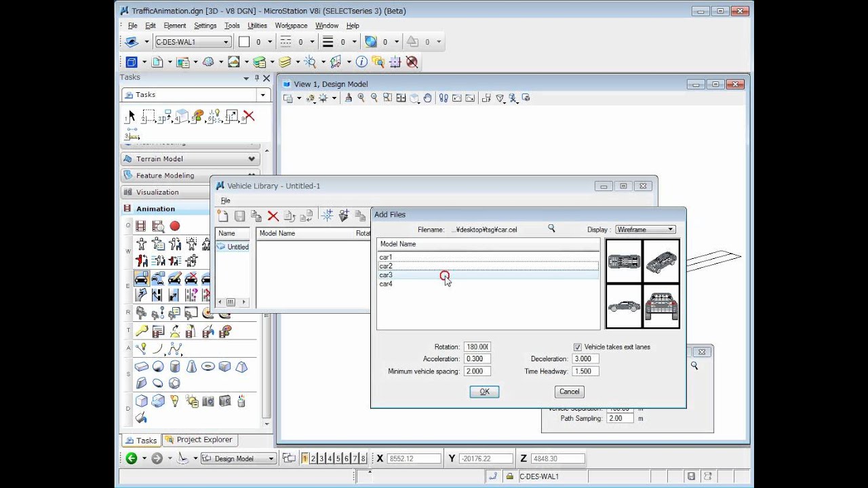Toggle view 3 button in view group
The image size is (868, 488).
(321, 458)
